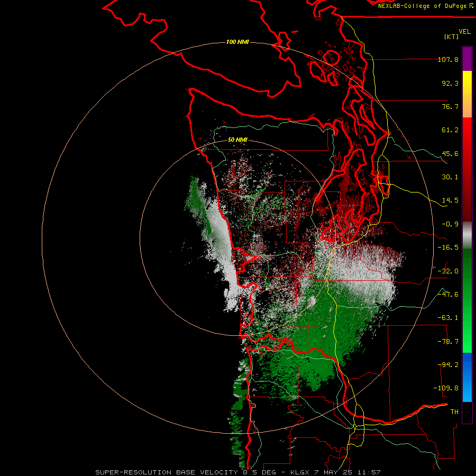Click the NEXLAB-College of DuPage credit text
The height and width of the screenshot is (476, 476).
click(x=425, y=6)
